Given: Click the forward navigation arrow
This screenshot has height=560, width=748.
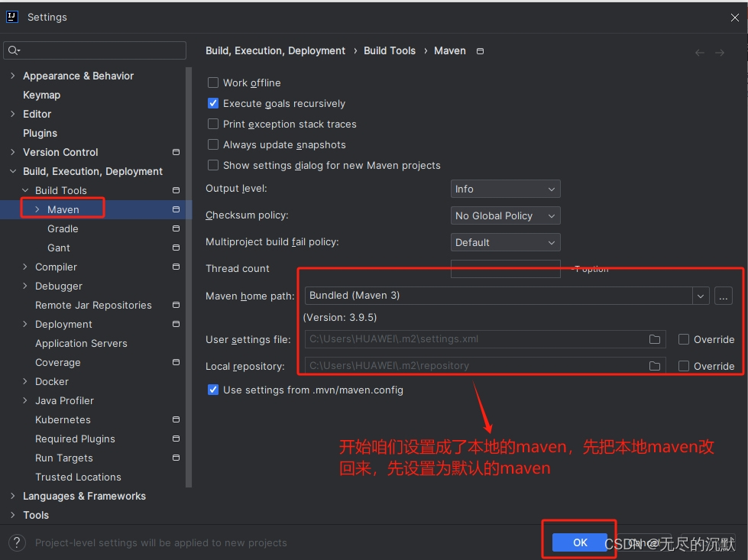Looking at the screenshot, I should pos(720,53).
